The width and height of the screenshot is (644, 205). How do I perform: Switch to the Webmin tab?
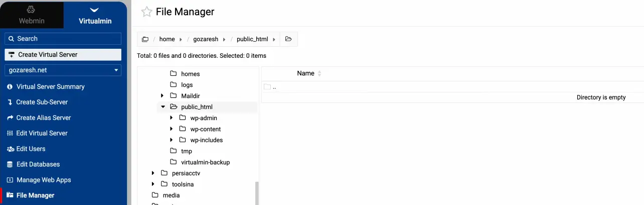(32, 15)
